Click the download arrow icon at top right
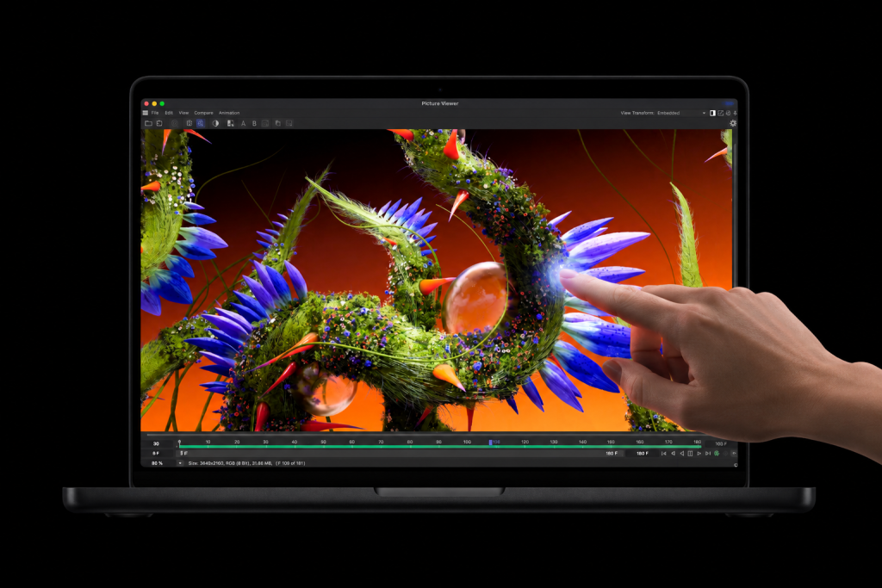The height and width of the screenshot is (588, 882). pos(735,113)
